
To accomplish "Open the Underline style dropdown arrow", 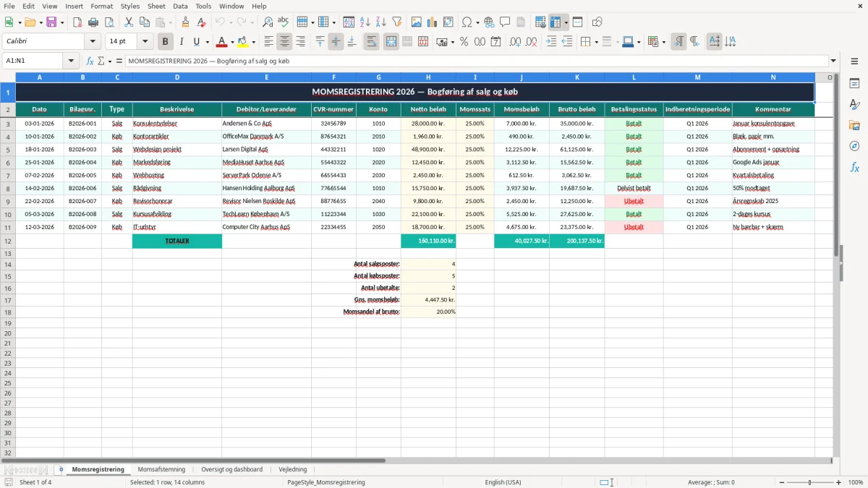I will (207, 42).
